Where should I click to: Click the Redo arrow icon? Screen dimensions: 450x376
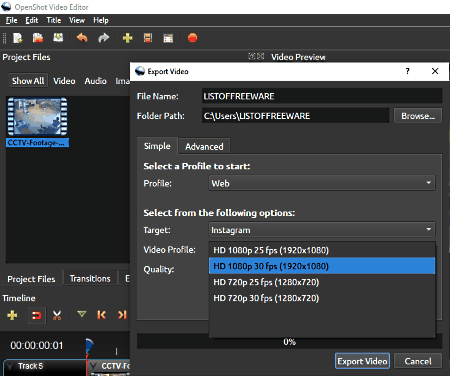click(104, 38)
